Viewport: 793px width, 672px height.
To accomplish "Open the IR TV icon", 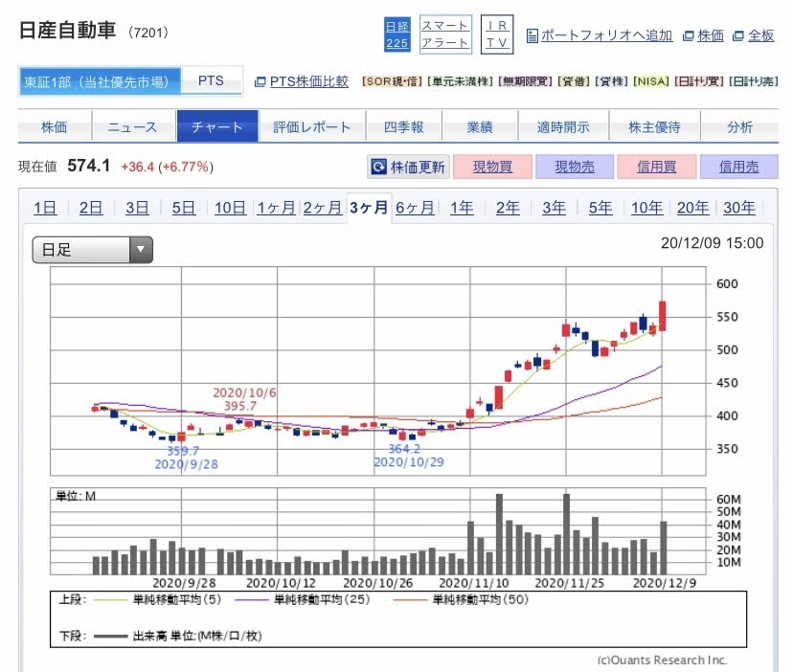I will [496, 34].
